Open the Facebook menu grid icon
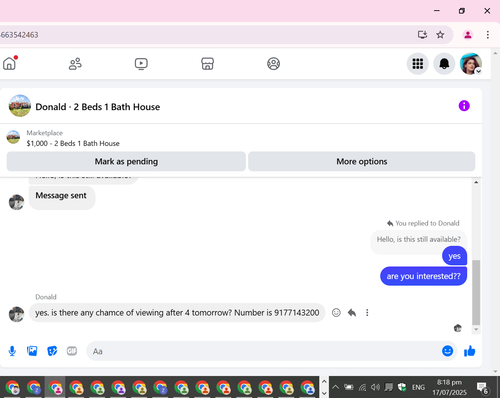Viewport: 500px width, 398px height. (x=418, y=63)
